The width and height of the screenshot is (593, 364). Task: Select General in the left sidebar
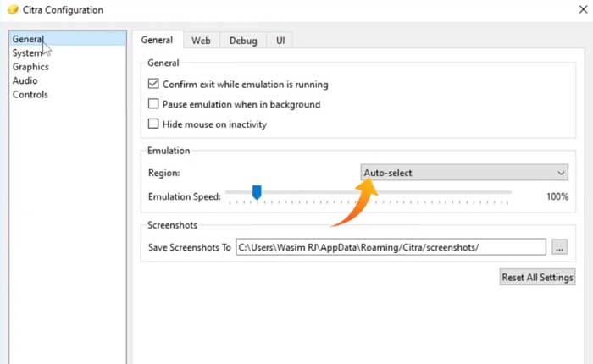click(x=27, y=39)
